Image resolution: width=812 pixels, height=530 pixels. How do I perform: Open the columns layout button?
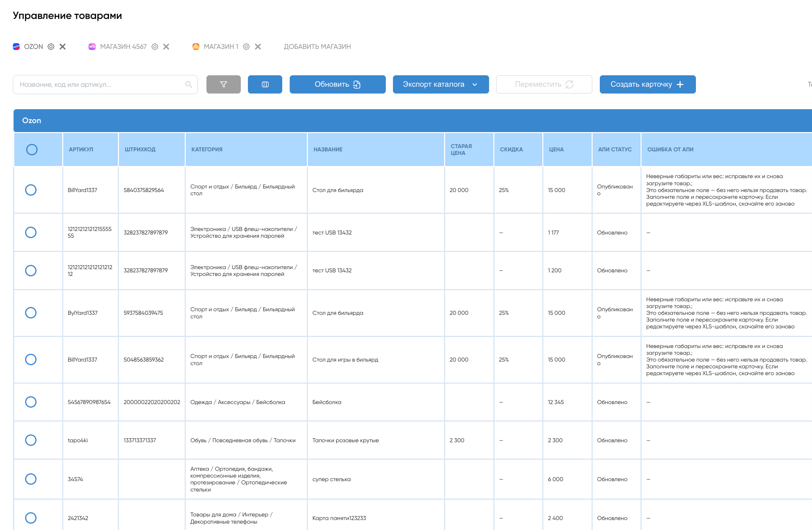click(x=265, y=85)
